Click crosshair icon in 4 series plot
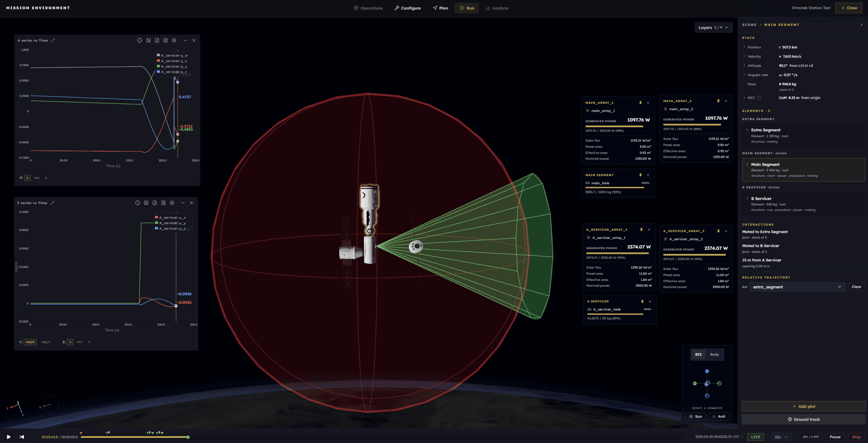 pos(140,40)
